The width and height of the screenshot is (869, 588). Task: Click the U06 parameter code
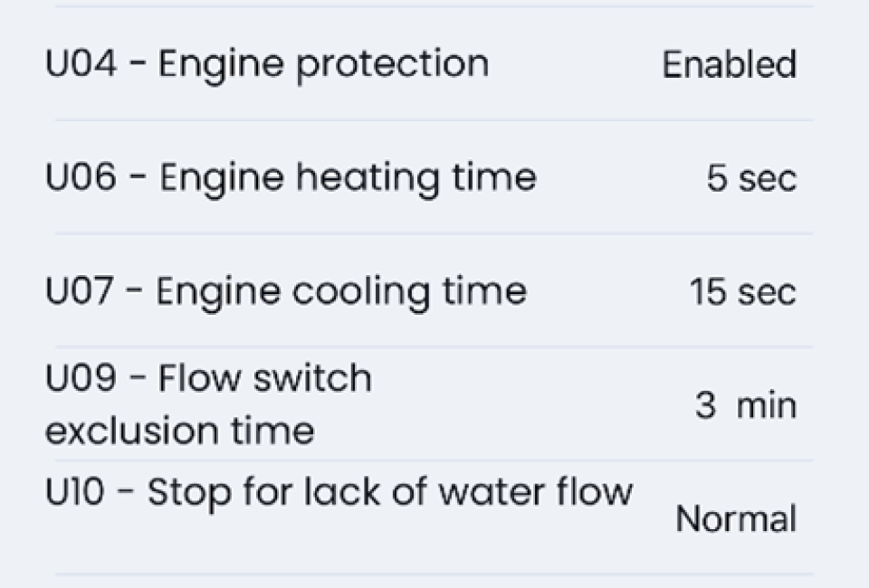(81, 177)
